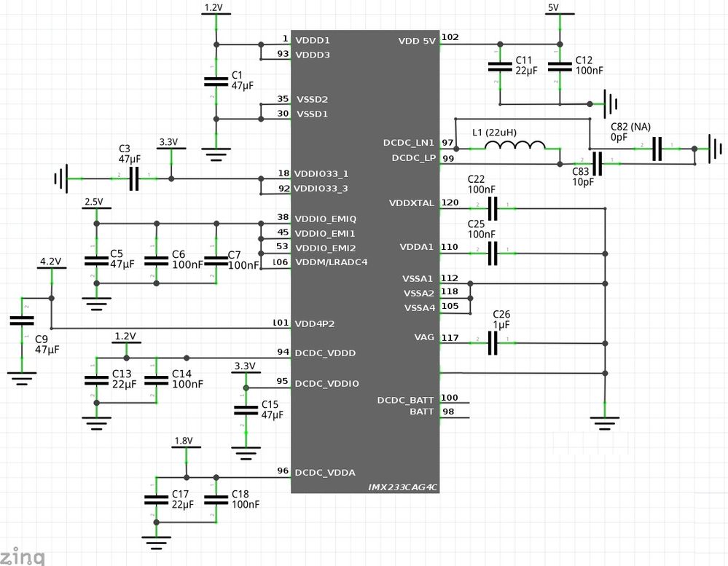Click pin number 94 on DCDC_VDDD
The image size is (728, 566).
(281, 353)
